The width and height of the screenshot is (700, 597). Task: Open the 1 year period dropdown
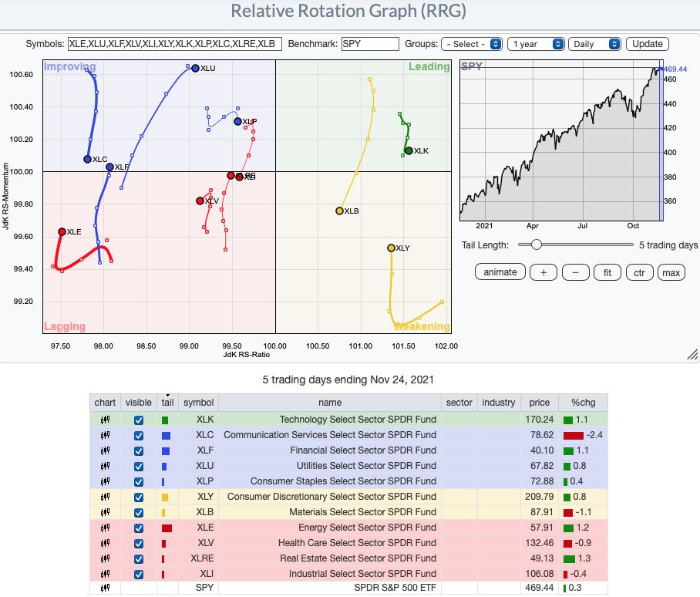(536, 44)
